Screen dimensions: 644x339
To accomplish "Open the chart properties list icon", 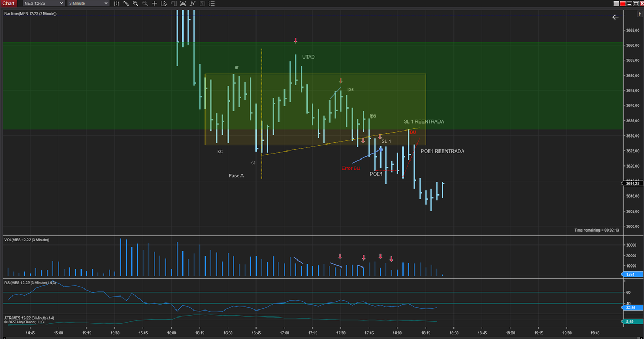I will [x=211, y=3].
